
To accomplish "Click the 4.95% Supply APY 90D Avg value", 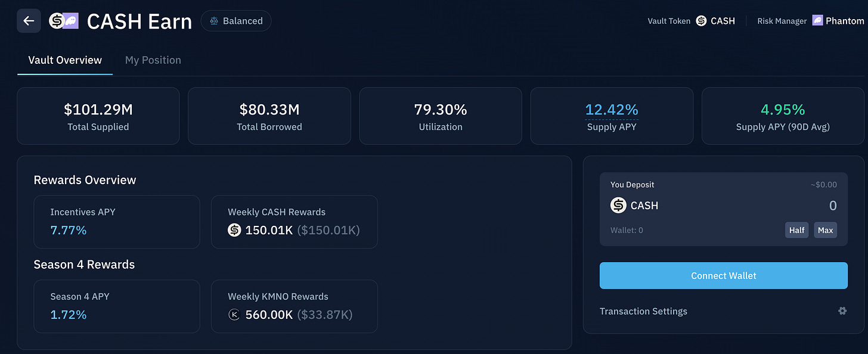I will coord(783,110).
